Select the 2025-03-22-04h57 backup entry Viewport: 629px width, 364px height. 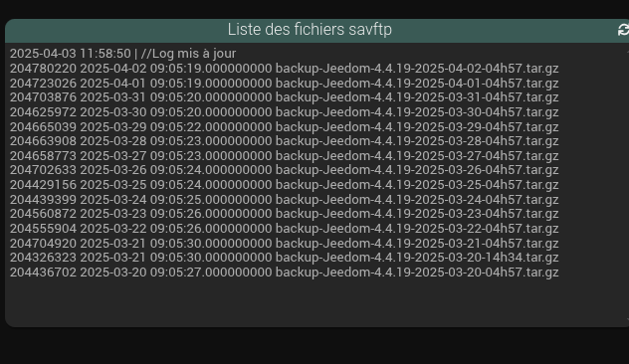click(x=284, y=229)
